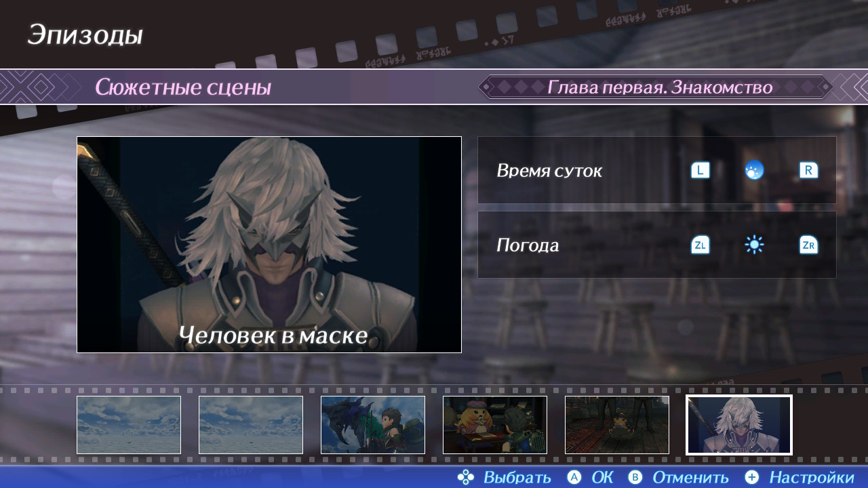
Task: Select the Nopon at desk scene thumbnail
Action: [495, 425]
